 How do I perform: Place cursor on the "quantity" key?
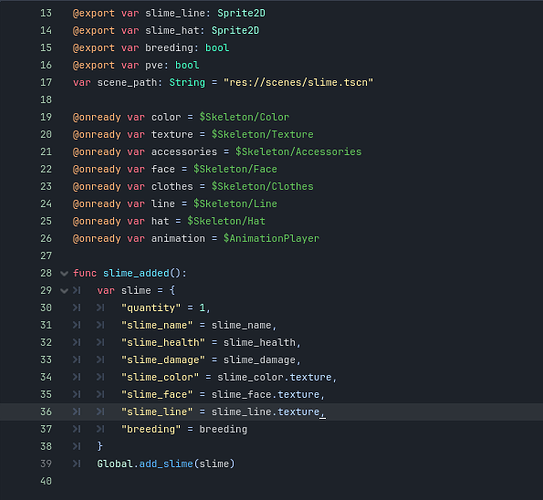pyautogui.click(x=151, y=308)
